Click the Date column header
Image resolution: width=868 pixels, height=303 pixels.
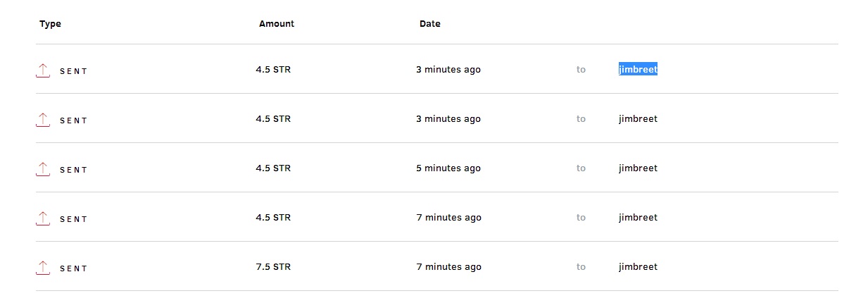(x=430, y=24)
